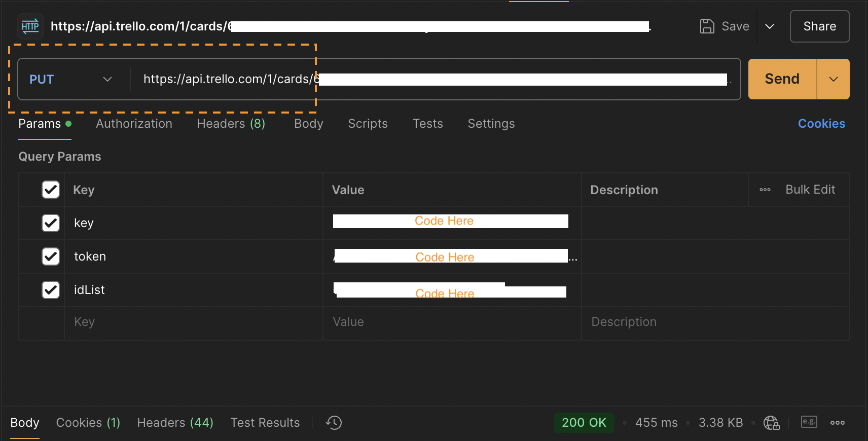
Task: Click the Description cell of idList row
Action: click(715, 290)
